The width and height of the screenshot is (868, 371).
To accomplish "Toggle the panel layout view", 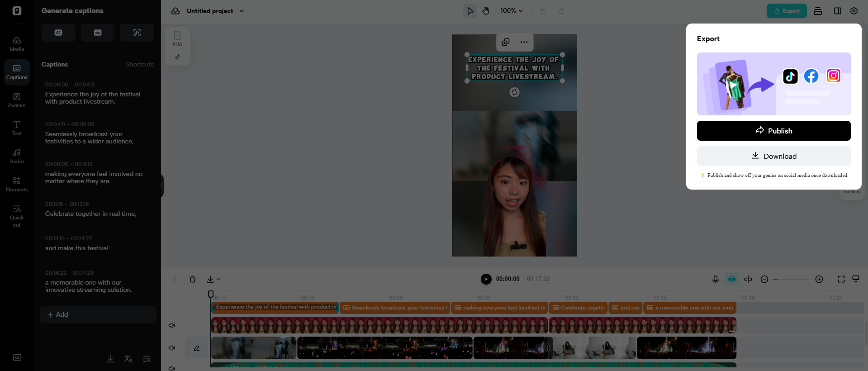I will pos(838,11).
